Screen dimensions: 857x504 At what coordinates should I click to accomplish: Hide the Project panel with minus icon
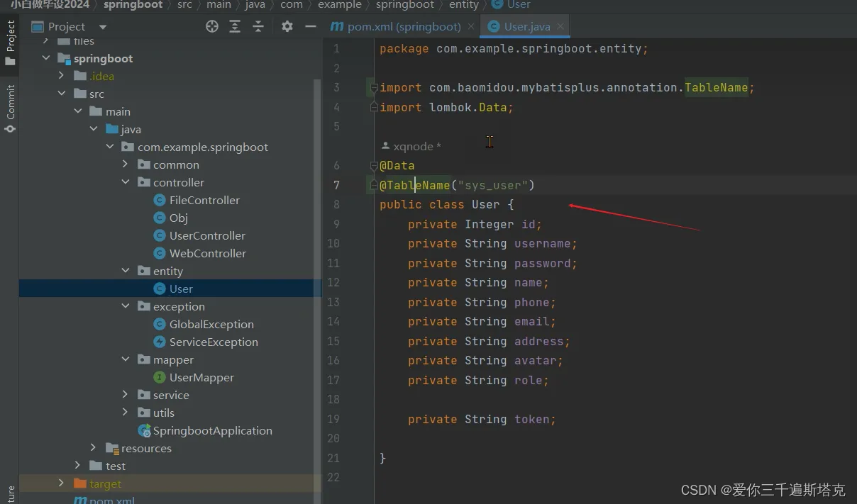click(x=310, y=26)
